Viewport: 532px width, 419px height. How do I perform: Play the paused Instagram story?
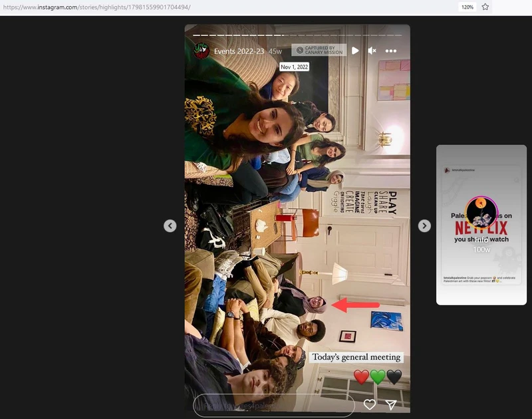pos(355,51)
